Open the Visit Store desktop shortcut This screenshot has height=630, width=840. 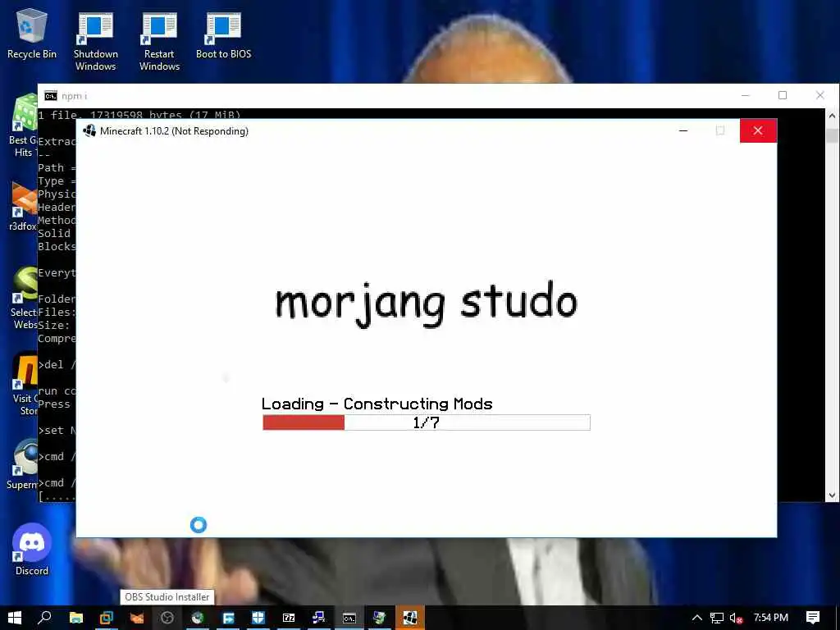coord(24,383)
